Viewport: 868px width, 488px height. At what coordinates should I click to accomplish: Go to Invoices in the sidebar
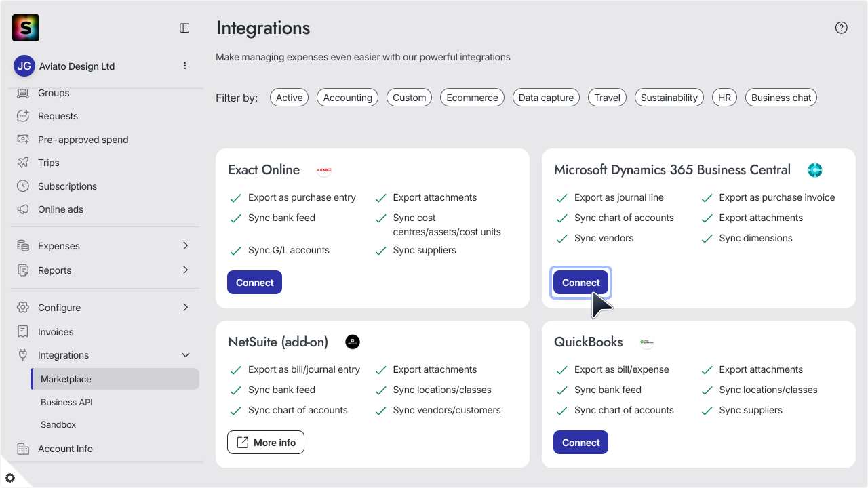pyautogui.click(x=56, y=332)
